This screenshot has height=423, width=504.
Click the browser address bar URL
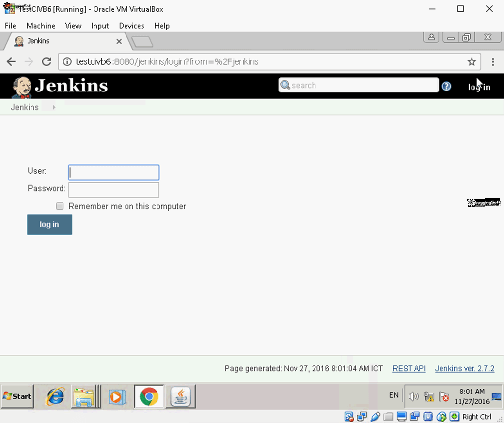(167, 61)
